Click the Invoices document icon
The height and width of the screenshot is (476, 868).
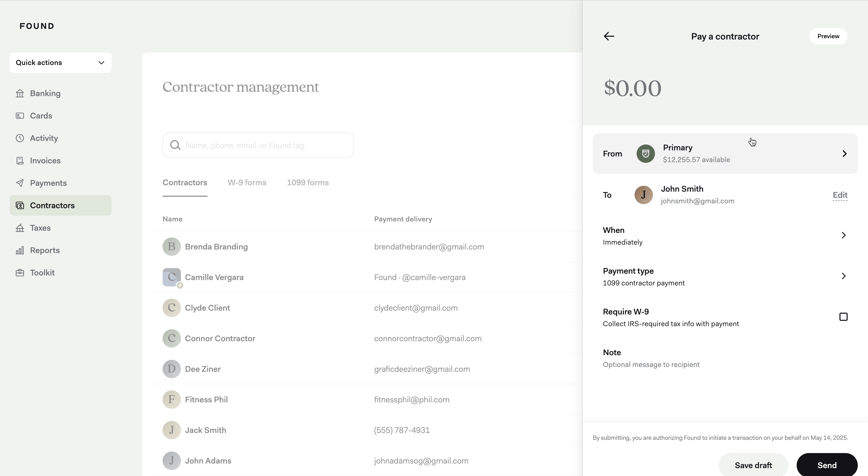click(x=20, y=161)
